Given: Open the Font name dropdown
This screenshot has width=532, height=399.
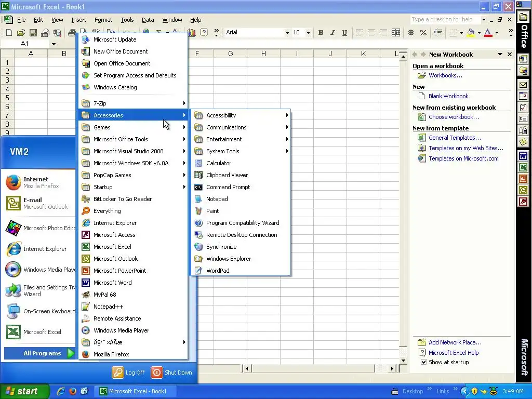Looking at the screenshot, I should pos(287,33).
